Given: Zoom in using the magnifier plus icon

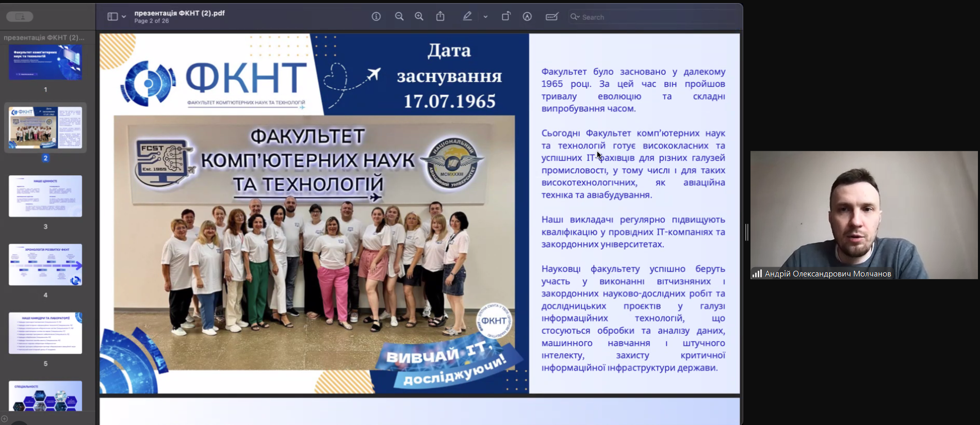Looking at the screenshot, I should [419, 17].
